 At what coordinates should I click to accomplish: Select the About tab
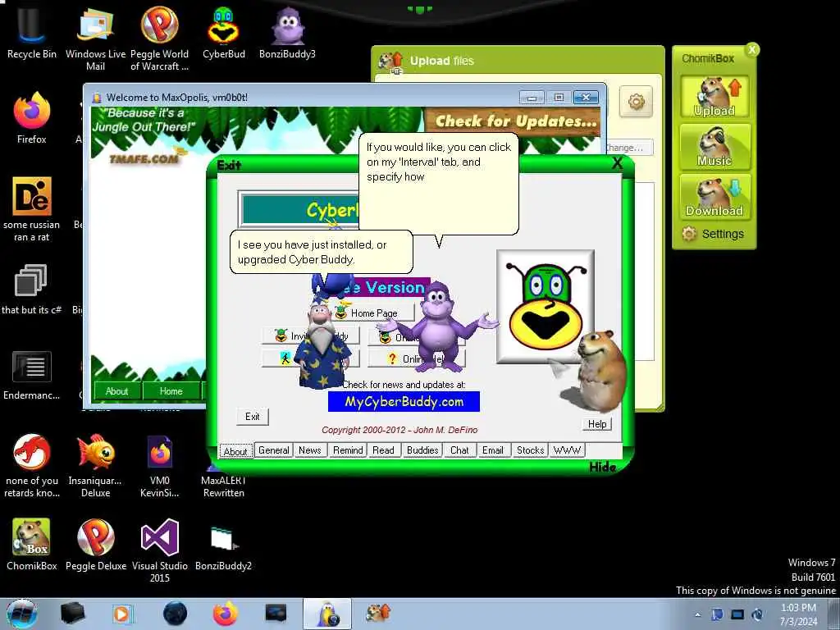[x=235, y=451]
